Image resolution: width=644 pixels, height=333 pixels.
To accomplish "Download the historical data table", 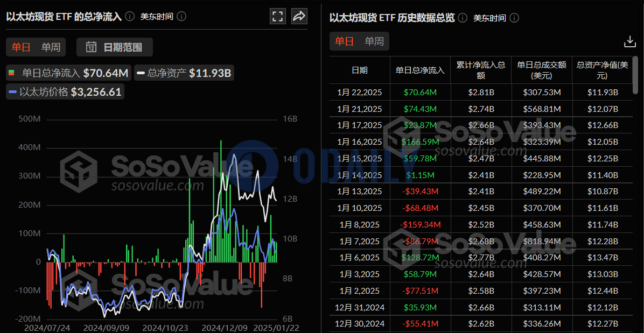I will (x=629, y=41).
